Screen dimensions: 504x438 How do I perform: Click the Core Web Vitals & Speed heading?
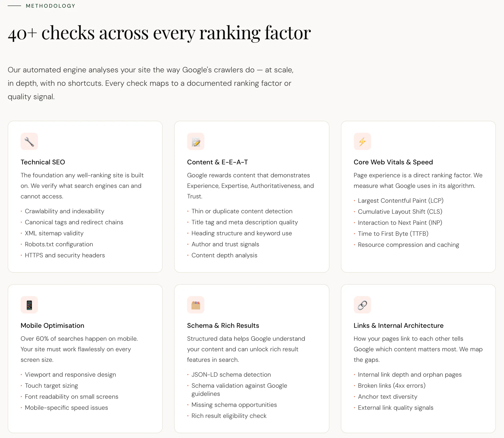pyautogui.click(x=393, y=162)
